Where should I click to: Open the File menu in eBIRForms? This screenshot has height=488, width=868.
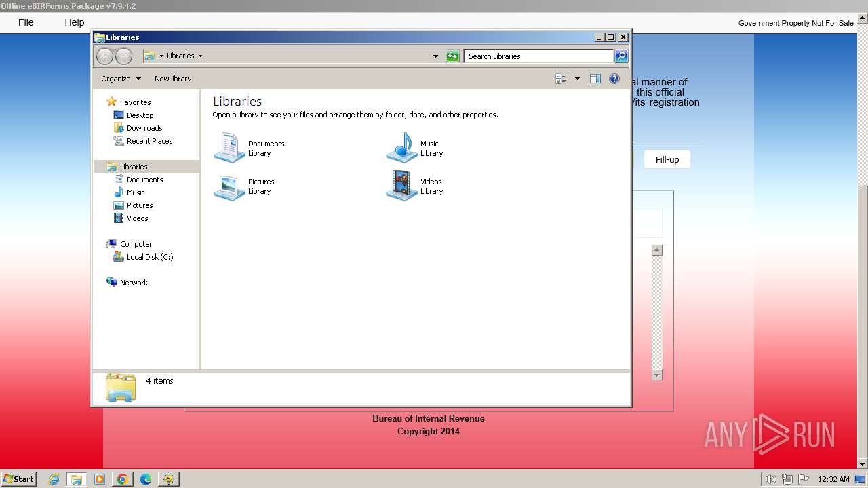tap(26, 22)
